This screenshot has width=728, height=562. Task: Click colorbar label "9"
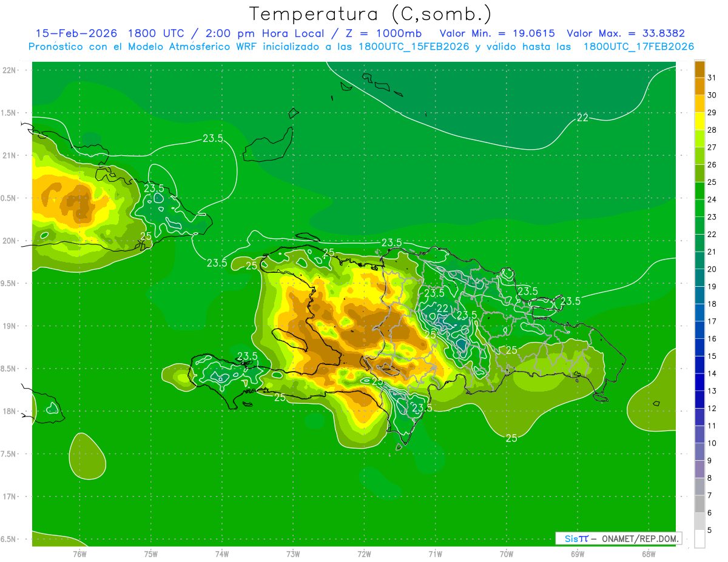coord(710,460)
